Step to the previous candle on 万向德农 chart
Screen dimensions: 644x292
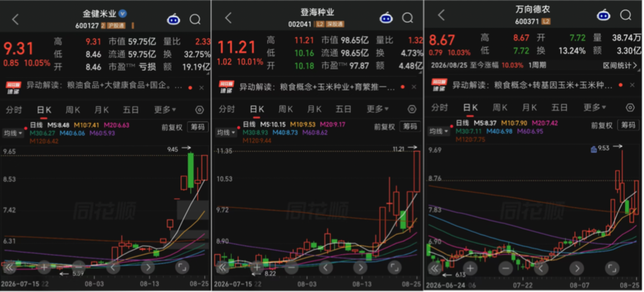pyautogui.click(x=541, y=269)
